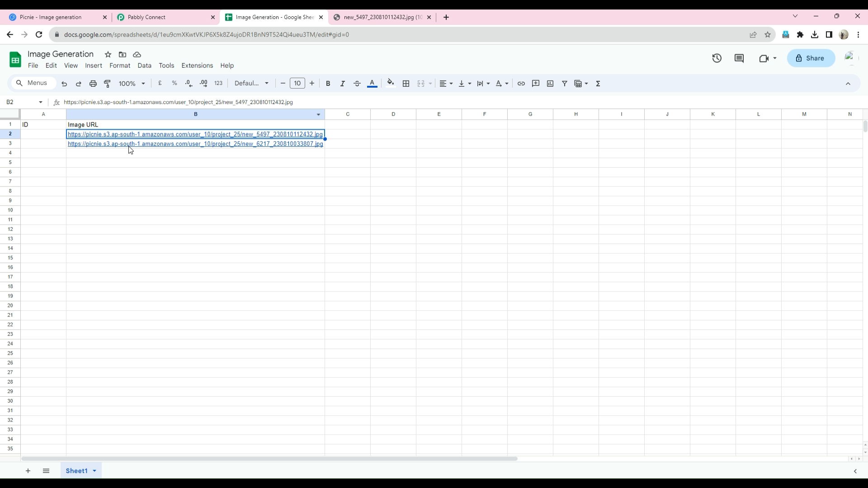Click the Share button
This screenshot has height=488, width=868.
pyautogui.click(x=811, y=58)
